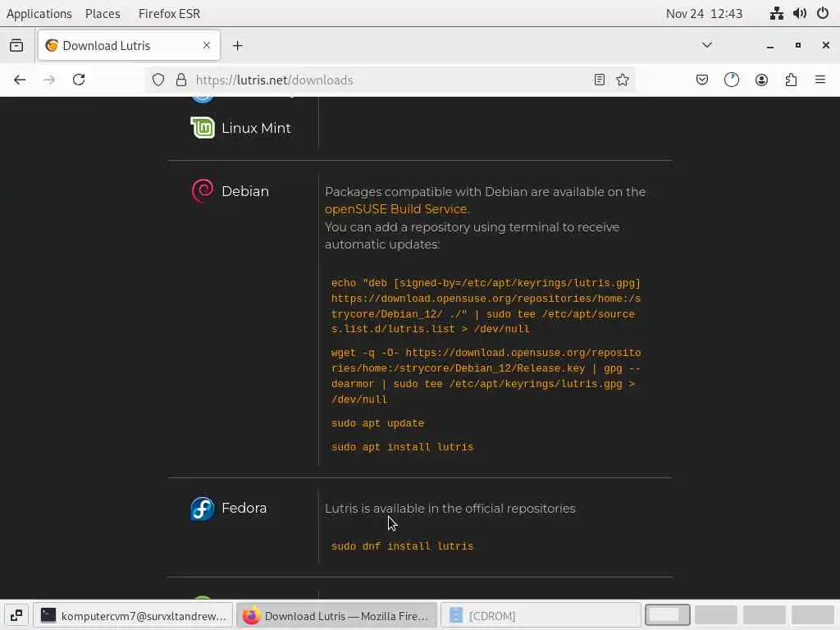Click the date and time clock
840x630 pixels.
tap(704, 13)
